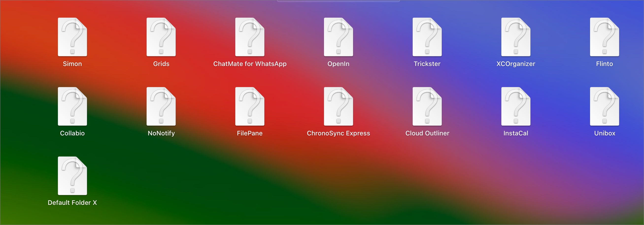
Task: Click the "Trickster" name label
Action: coord(427,64)
